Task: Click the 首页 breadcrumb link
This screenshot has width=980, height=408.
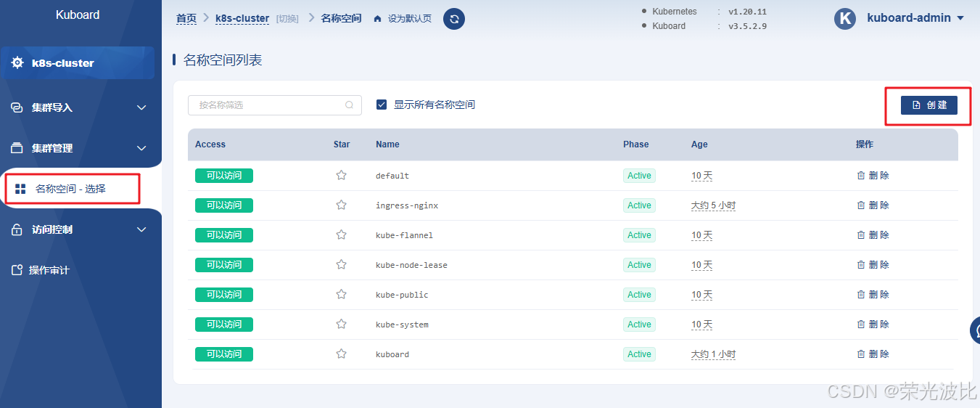Action: pos(186,18)
